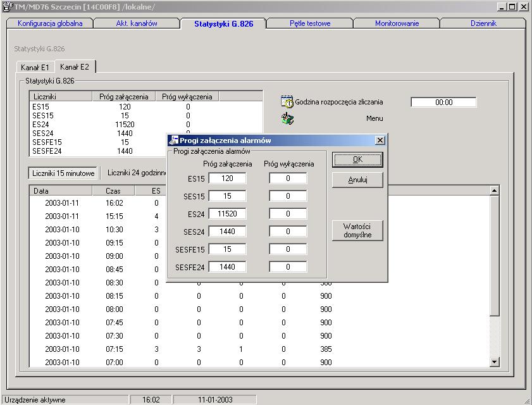The width and height of the screenshot is (532, 405).
Task: Toggle Liczniki 15 minutowe view
Action: [x=63, y=173]
